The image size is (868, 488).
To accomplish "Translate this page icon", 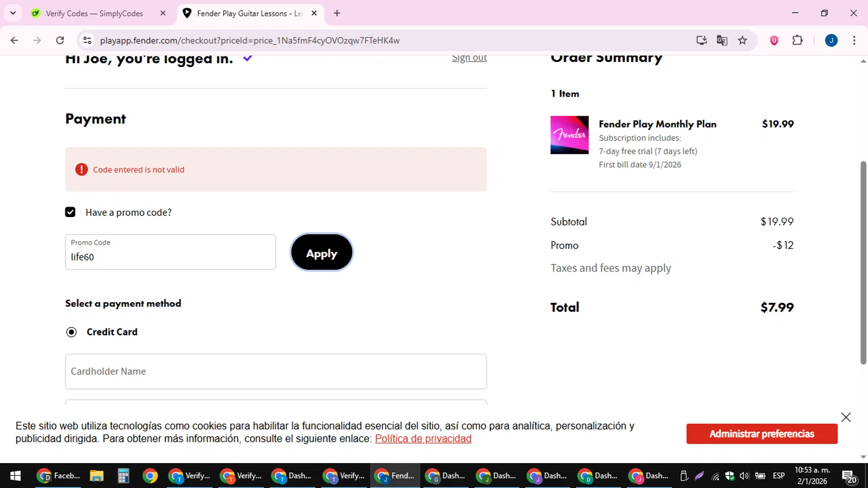I will (x=722, y=41).
